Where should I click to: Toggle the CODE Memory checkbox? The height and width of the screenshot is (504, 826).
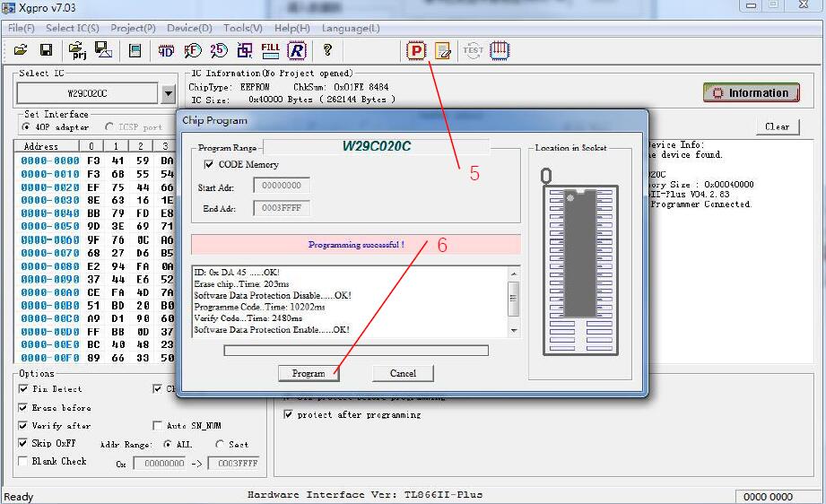[x=209, y=164]
